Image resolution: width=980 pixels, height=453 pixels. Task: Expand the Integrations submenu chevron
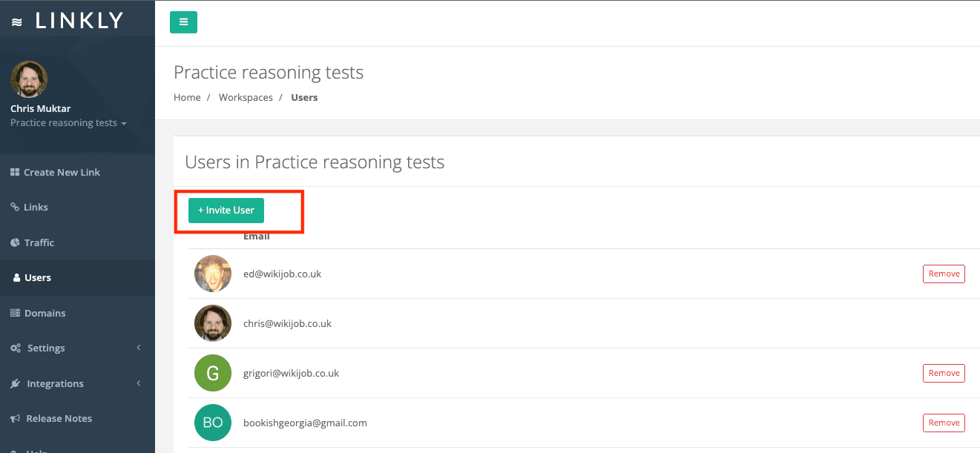(x=139, y=383)
